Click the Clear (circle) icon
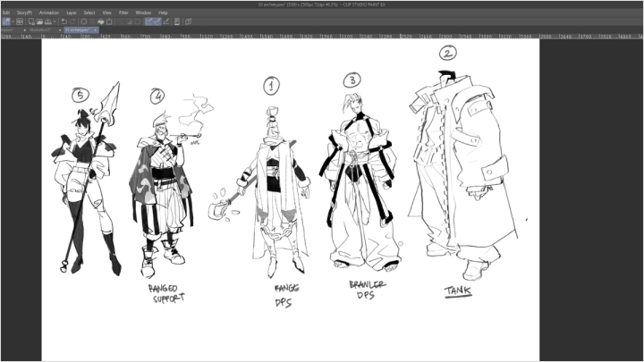Viewport: 644px width, 362px height. [x=84, y=21]
